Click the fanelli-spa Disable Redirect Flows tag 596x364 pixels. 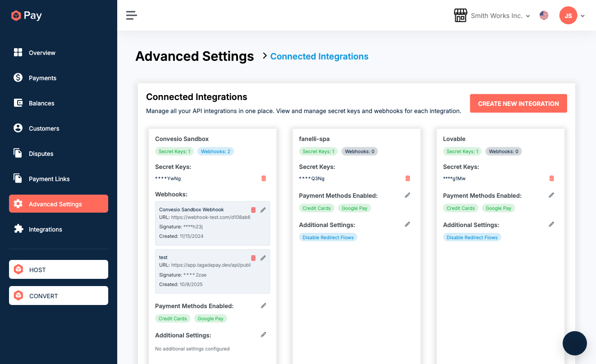[328, 237]
